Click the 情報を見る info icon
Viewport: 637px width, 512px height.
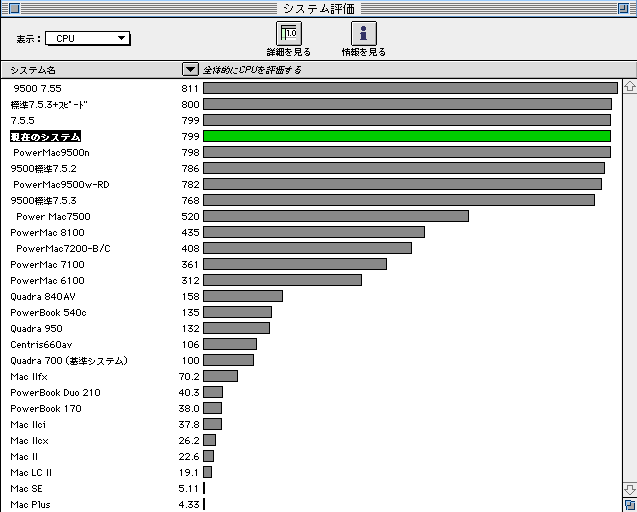364,33
